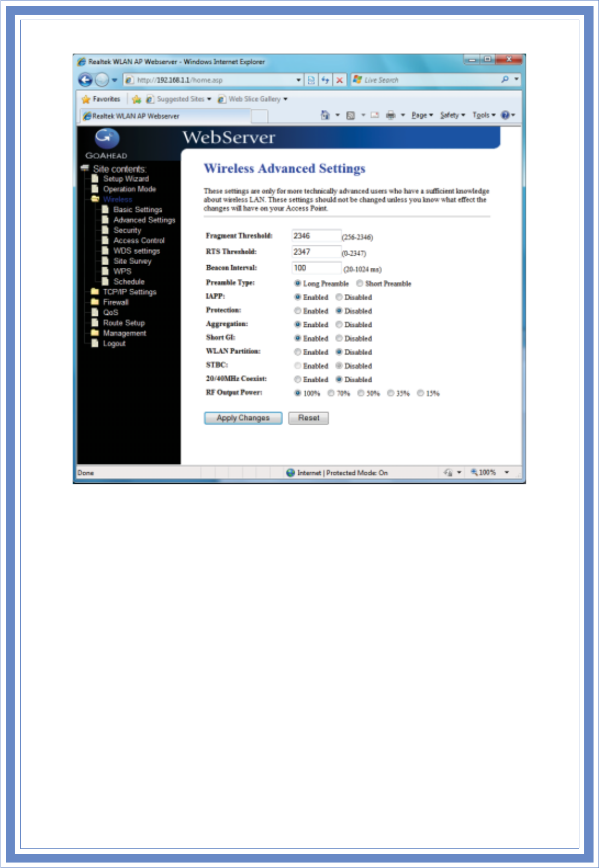Open the search provider dropdown arrow
The height and width of the screenshot is (868, 599).
coord(516,79)
